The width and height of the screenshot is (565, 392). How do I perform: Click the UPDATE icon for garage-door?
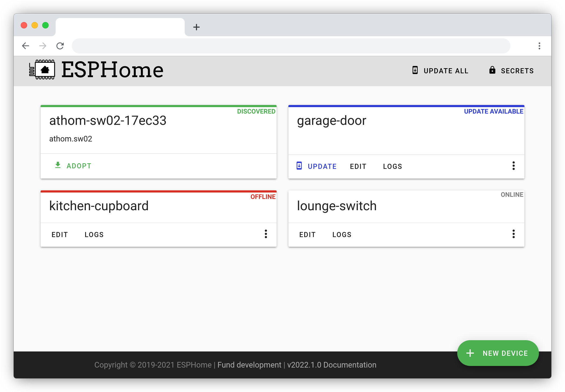pyautogui.click(x=299, y=166)
